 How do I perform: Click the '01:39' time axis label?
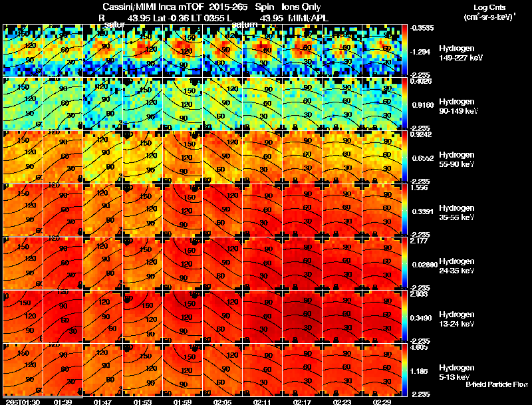tap(63, 402)
